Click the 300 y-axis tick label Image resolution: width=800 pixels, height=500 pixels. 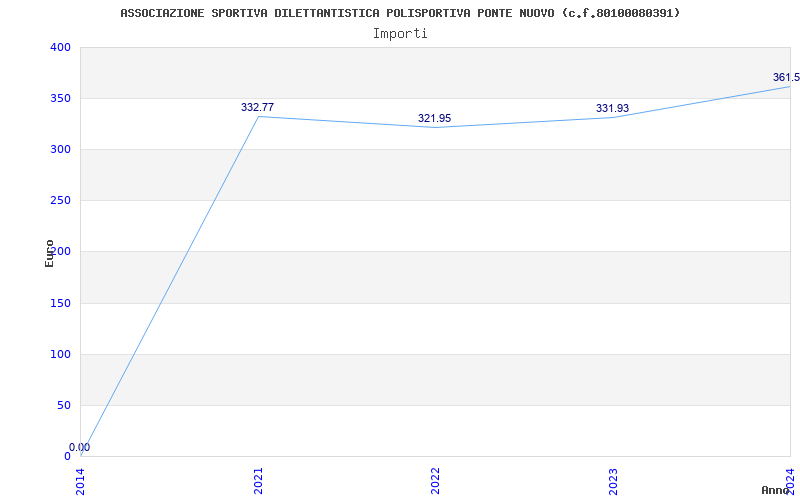pyautogui.click(x=60, y=149)
